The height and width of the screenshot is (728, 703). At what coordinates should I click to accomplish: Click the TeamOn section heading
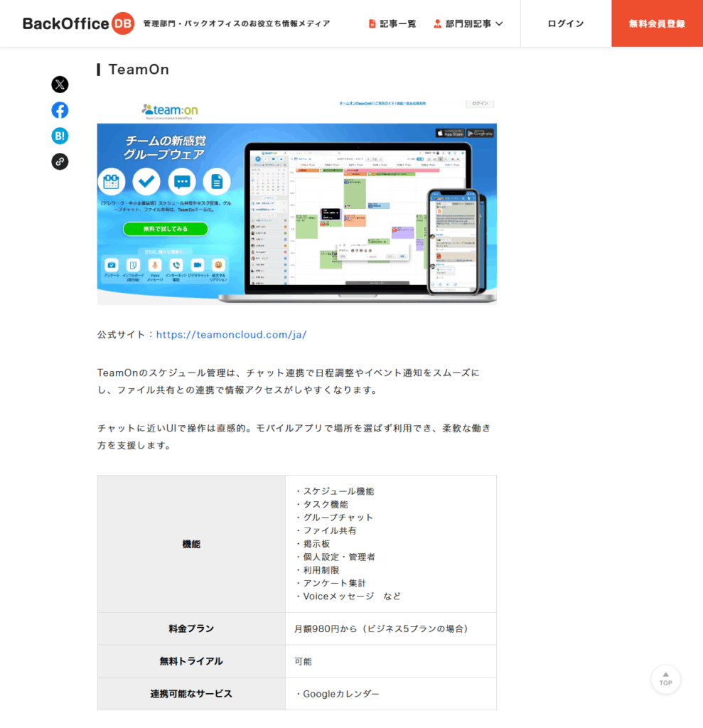click(139, 70)
